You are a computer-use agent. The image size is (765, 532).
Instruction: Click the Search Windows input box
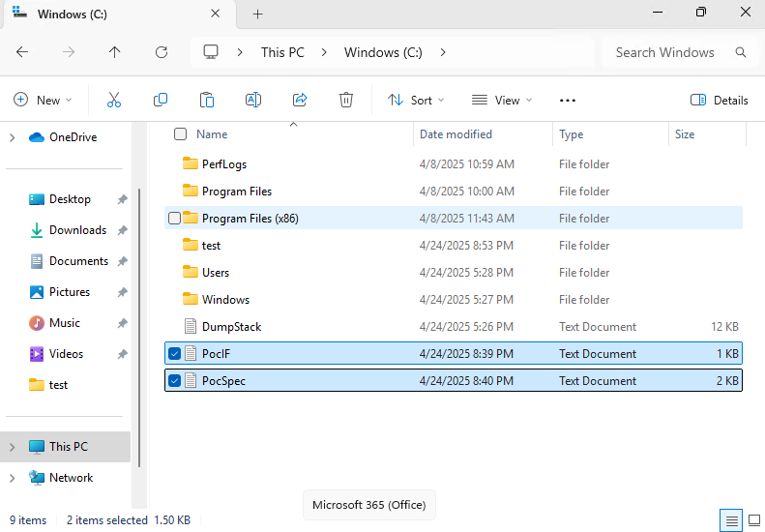pyautogui.click(x=665, y=52)
